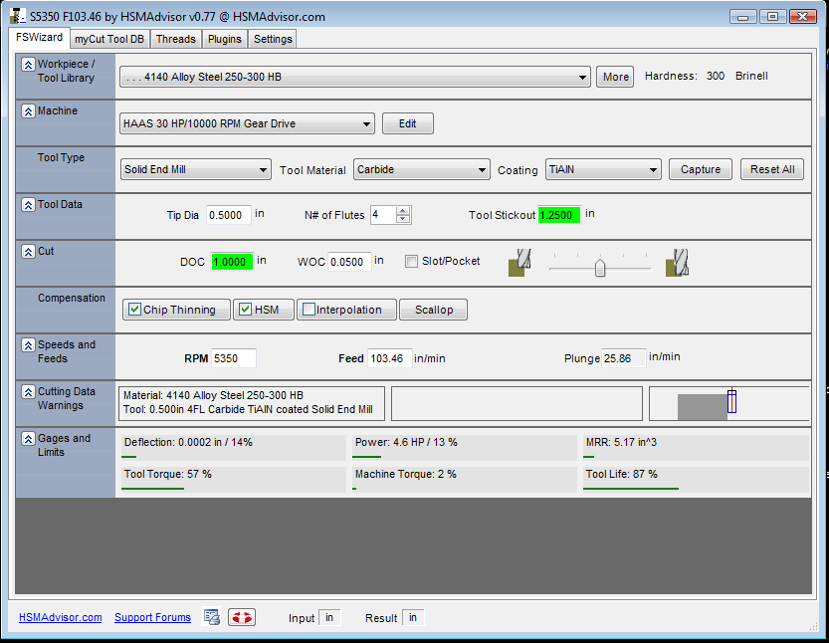This screenshot has height=644, width=829.
Task: Click the Feed value field
Action: [390, 358]
